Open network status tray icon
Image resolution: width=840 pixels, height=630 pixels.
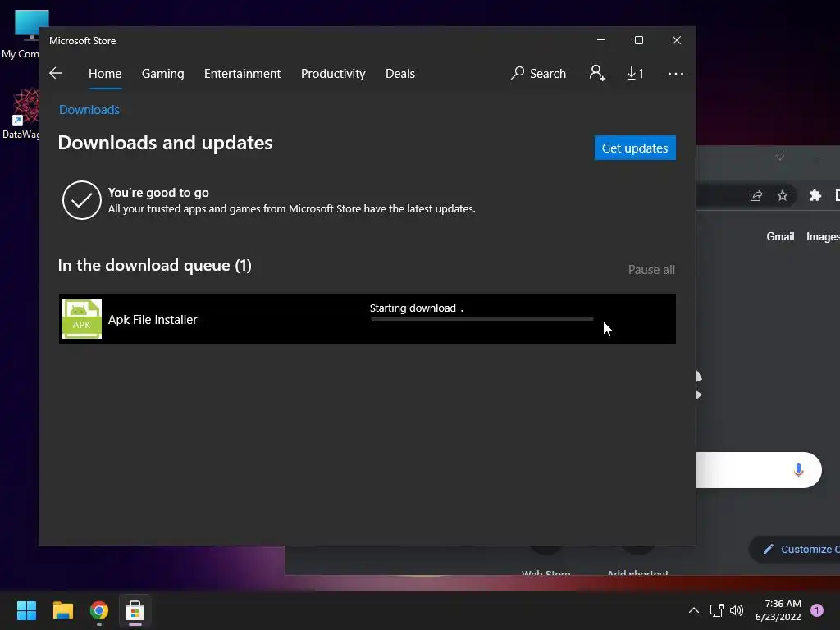[x=716, y=610]
